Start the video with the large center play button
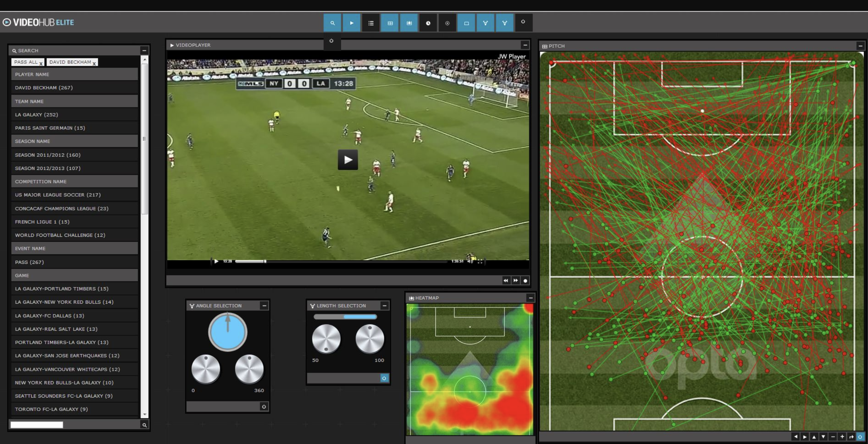The width and height of the screenshot is (868, 444). (348, 160)
